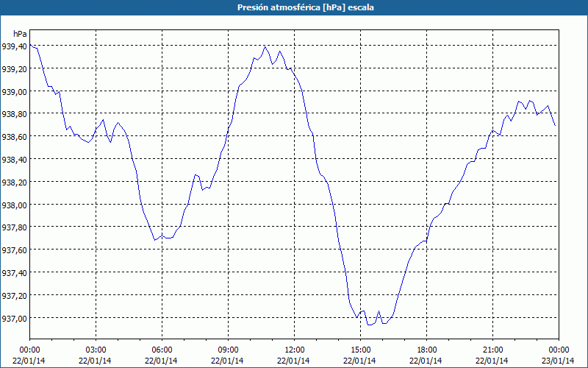Select the 938,20 pressure label
588x368 pixels.
click(x=14, y=182)
